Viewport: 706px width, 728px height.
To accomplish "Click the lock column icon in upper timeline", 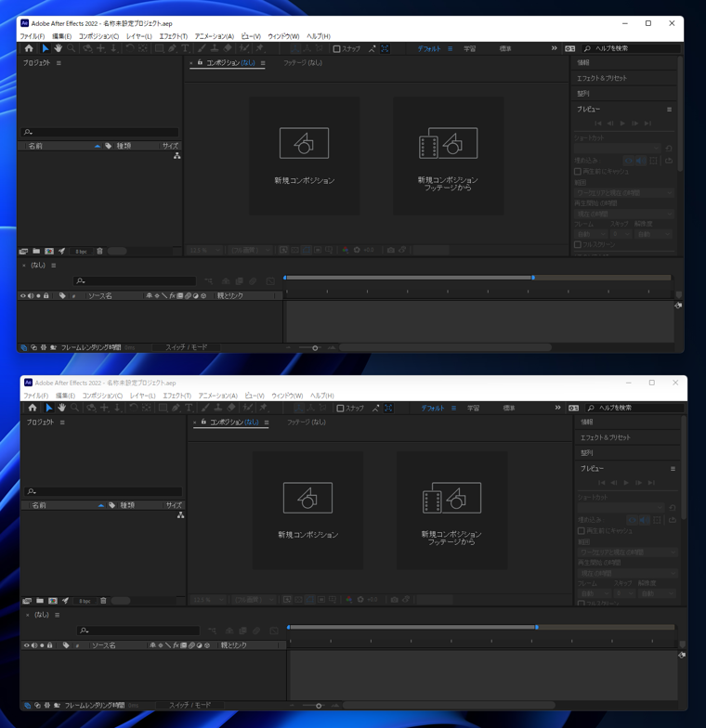I will pyautogui.click(x=46, y=295).
